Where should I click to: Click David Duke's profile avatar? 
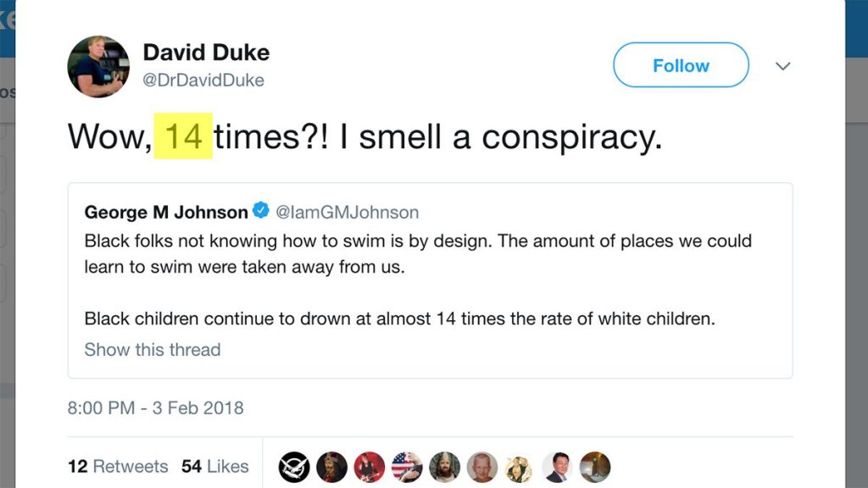pos(98,66)
